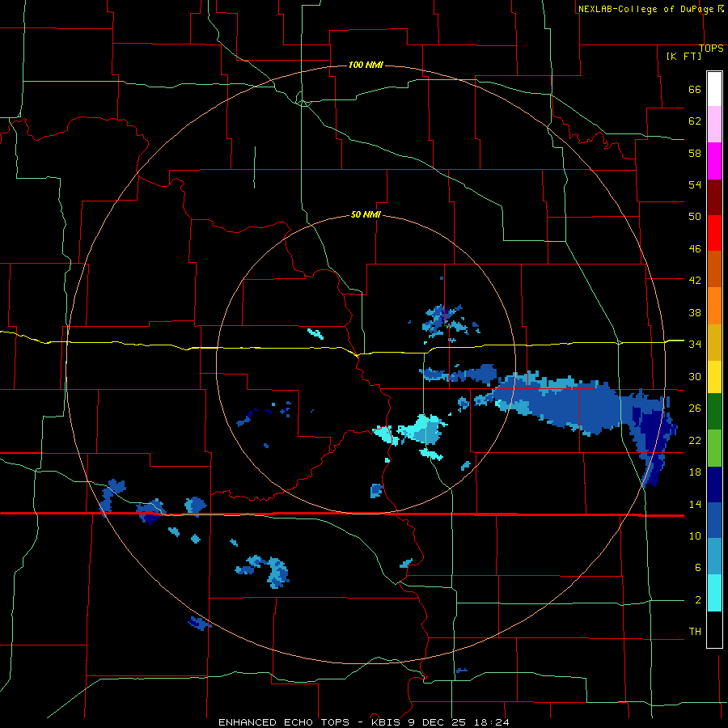Screen dimensions: 728x728
Task: Click the magenta legend color block
Action: [714, 161]
